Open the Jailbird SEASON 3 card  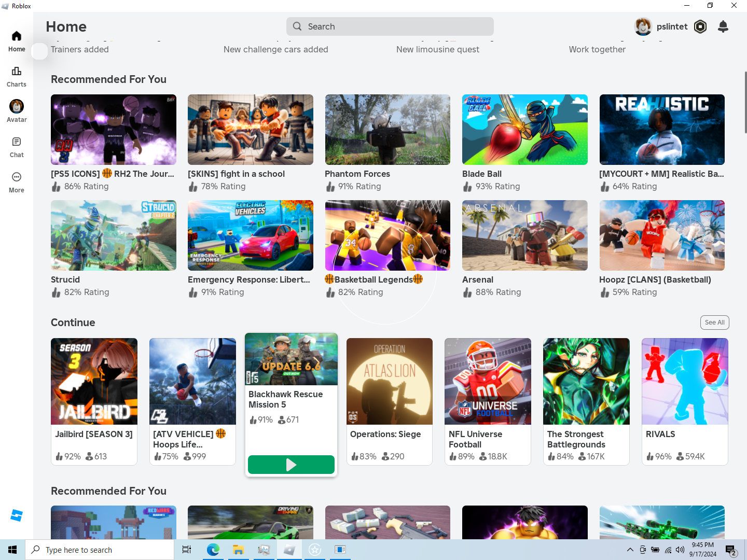[x=94, y=401]
